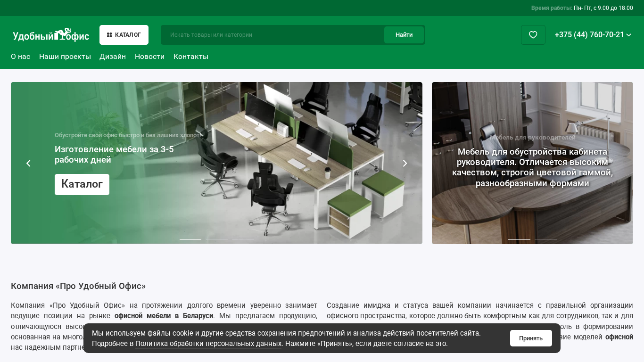
Task: Open the О нас page
Action: point(20,57)
